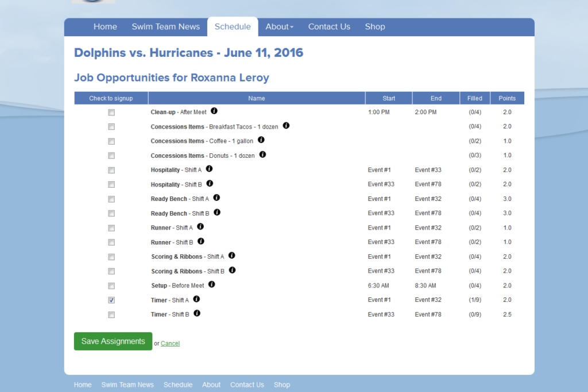The image size is (588, 392).
Task: Click the '(0/9)' filled count cell
Action: click(x=475, y=315)
